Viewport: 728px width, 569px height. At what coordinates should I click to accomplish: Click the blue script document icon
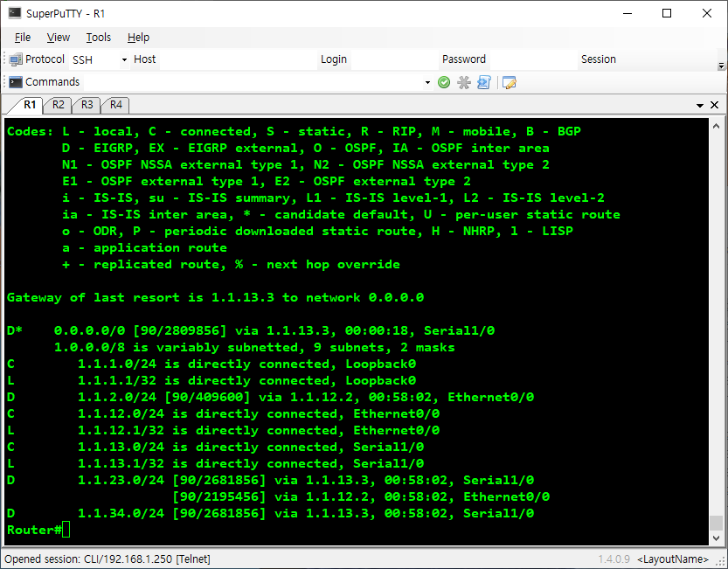[484, 83]
